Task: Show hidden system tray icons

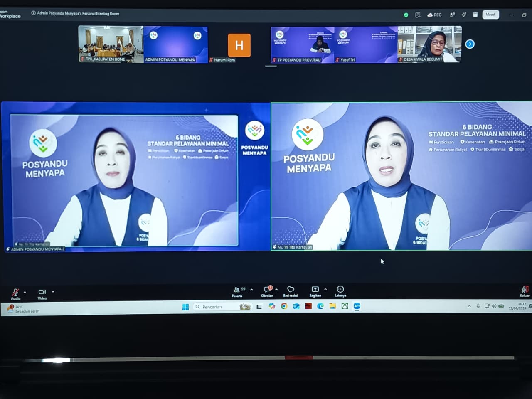Action: (x=469, y=306)
